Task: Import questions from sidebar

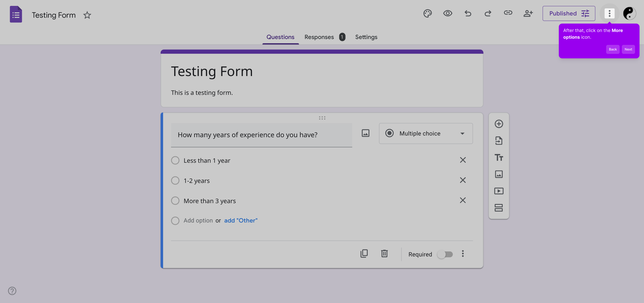Action: [499, 141]
